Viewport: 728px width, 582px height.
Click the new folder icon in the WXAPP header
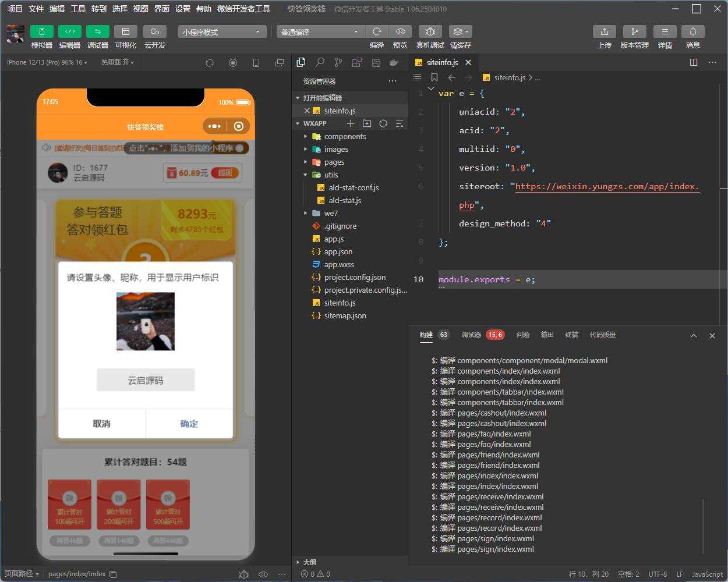(x=367, y=123)
